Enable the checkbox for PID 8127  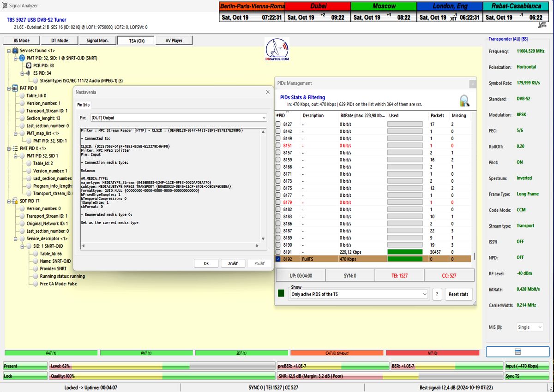[x=278, y=124]
